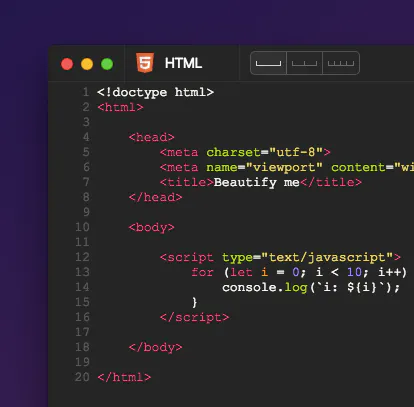The height and width of the screenshot is (407, 414).
Task: Click the closing </html> tag
Action: coord(124,377)
